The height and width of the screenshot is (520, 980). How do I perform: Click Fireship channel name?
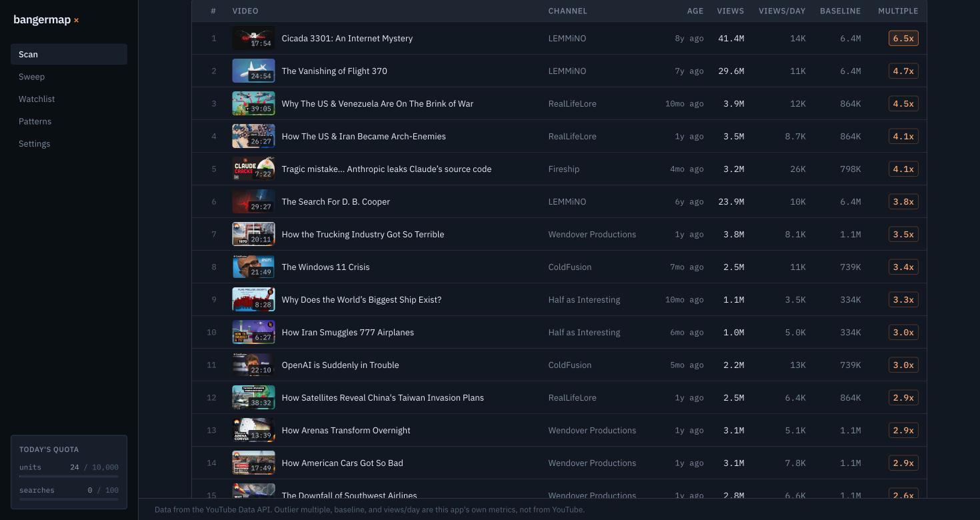[564, 169]
